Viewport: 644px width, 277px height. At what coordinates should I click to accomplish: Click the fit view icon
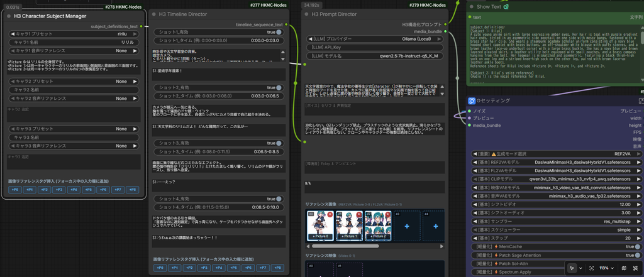pyautogui.click(x=591, y=268)
